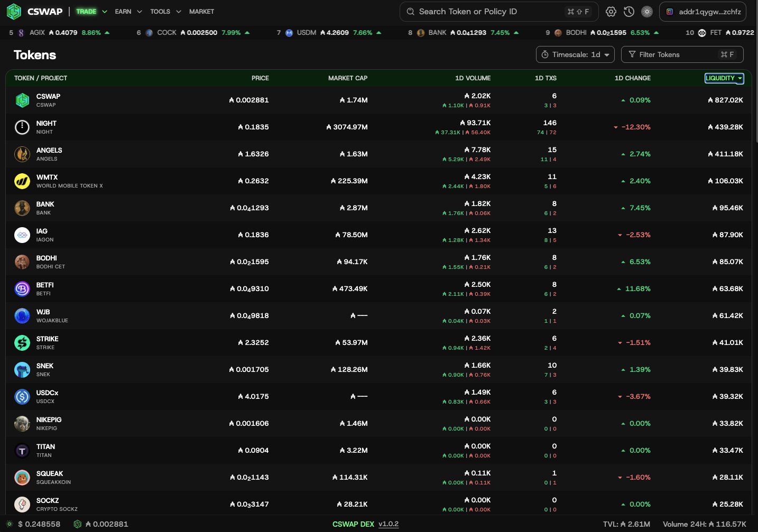Image resolution: width=758 pixels, height=532 pixels.
Task: Open the Timescale 1d dropdown
Action: coord(576,54)
